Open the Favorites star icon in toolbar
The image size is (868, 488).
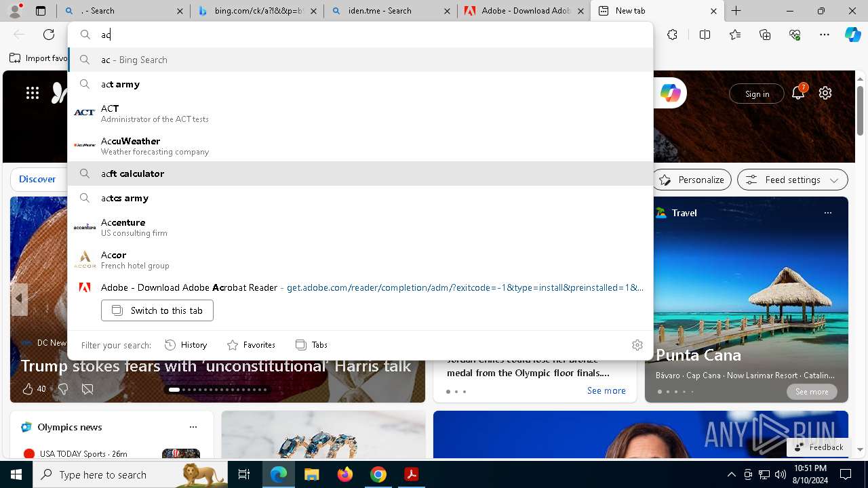point(735,35)
